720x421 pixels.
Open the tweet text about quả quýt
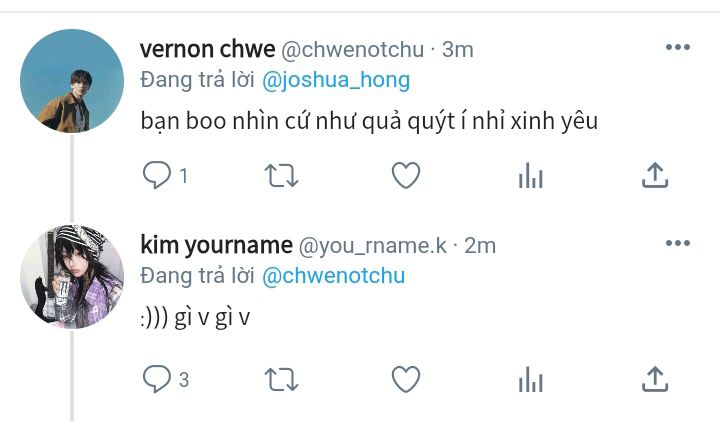pyautogui.click(x=369, y=121)
